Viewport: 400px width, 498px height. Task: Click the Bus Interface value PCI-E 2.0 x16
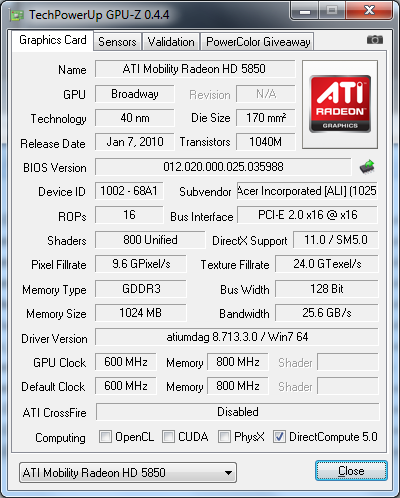coord(307,215)
